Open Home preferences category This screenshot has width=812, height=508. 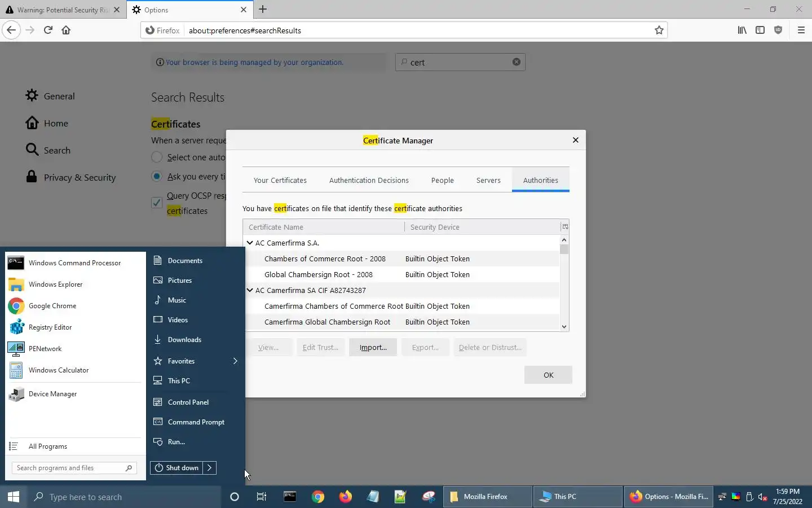click(46, 123)
